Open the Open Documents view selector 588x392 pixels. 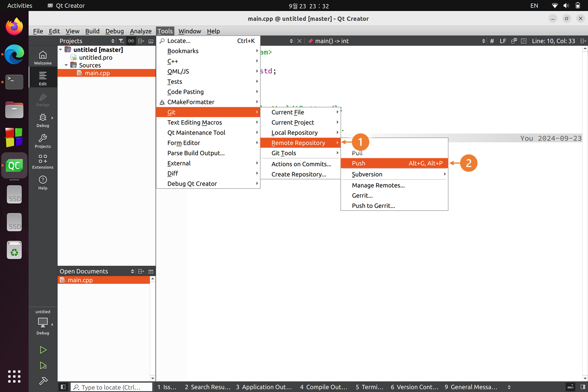(x=97, y=271)
